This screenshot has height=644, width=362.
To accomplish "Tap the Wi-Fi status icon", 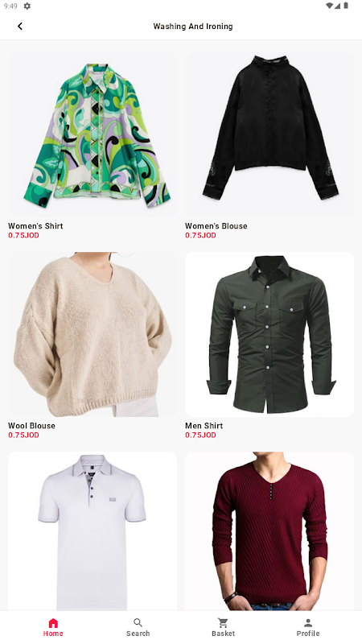I will (329, 6).
